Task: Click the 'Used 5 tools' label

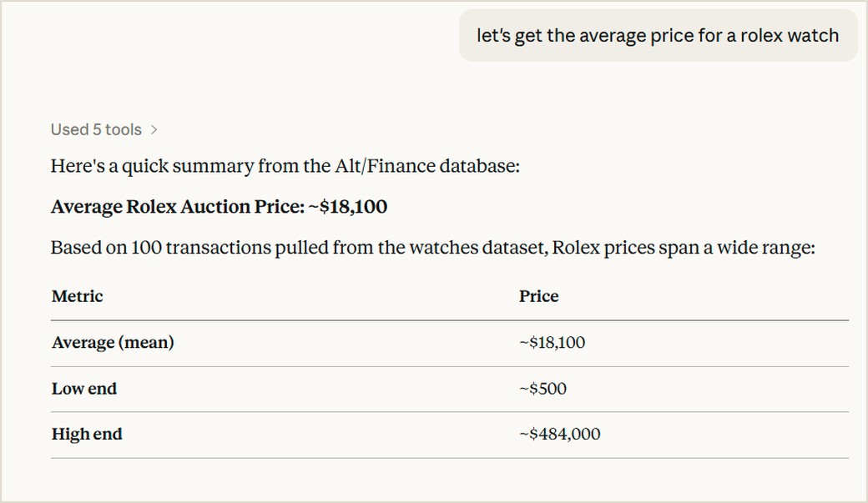Action: pyautogui.click(x=96, y=129)
